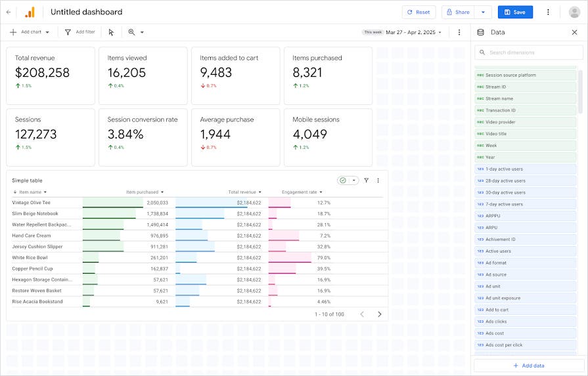Save the dashboard
Screen dimensions: 588x376
[x=515, y=12]
